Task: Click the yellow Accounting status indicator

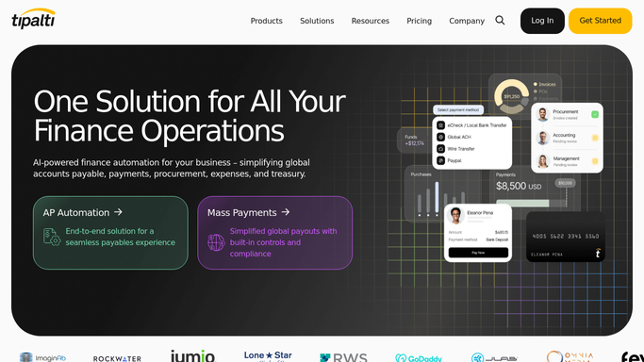Action: [595, 138]
